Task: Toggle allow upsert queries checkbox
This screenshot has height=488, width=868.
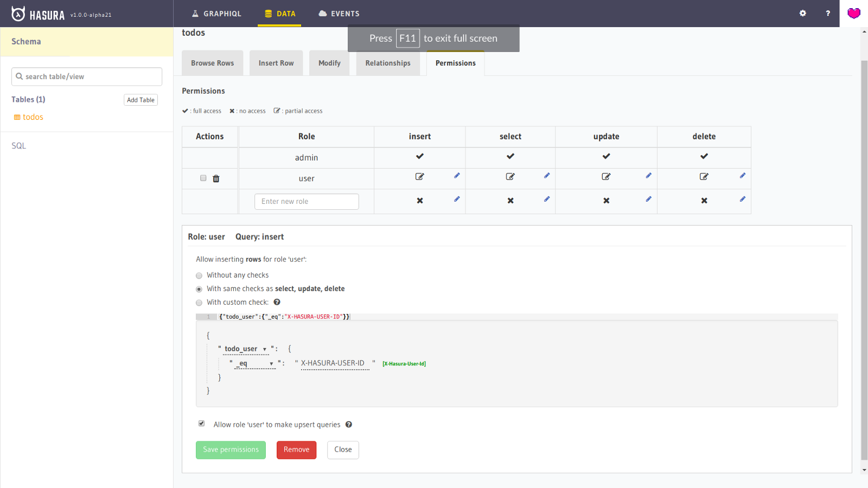Action: (x=202, y=423)
